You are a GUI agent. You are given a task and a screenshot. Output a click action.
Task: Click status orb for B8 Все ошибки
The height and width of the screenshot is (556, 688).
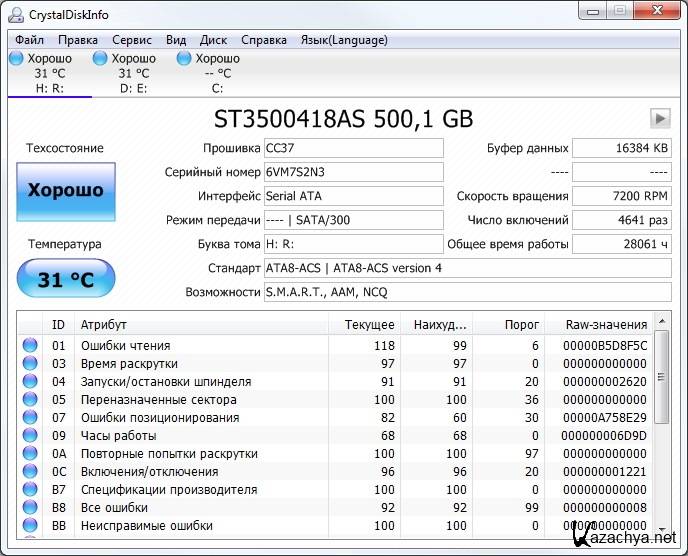point(30,508)
